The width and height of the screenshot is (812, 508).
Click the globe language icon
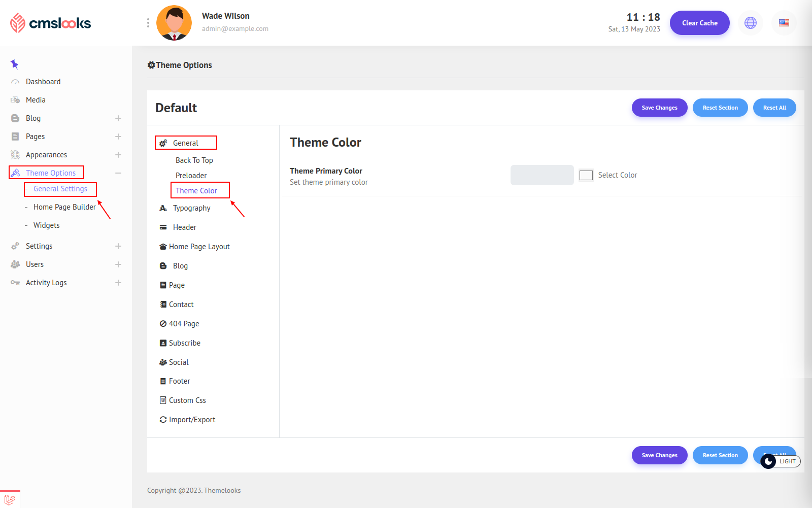(751, 23)
